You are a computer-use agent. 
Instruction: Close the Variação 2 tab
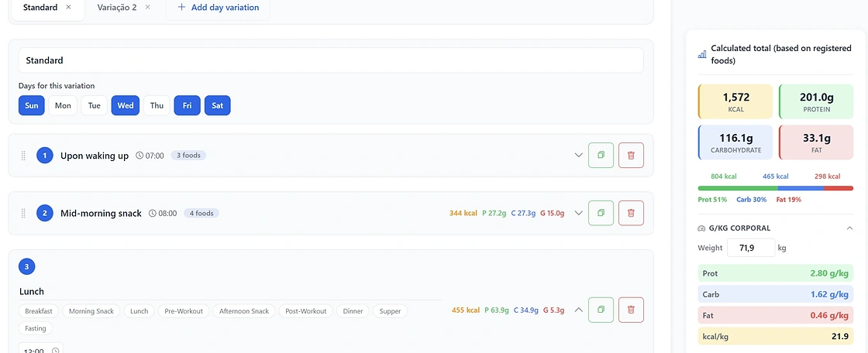(x=147, y=7)
